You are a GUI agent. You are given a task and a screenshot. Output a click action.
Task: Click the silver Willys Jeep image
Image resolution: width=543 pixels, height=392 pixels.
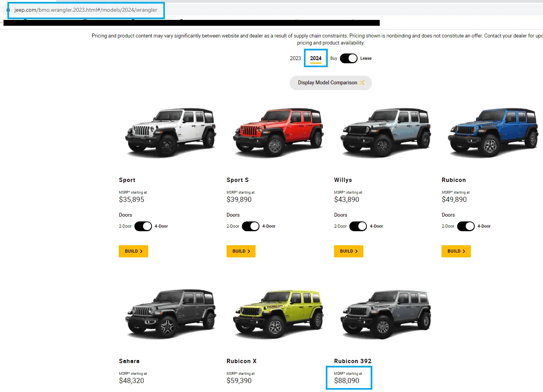click(386, 133)
